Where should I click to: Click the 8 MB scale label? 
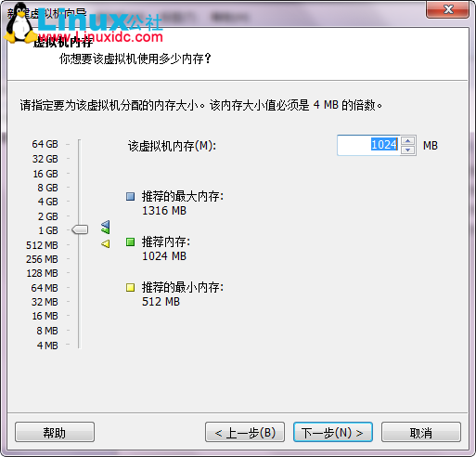(47, 331)
